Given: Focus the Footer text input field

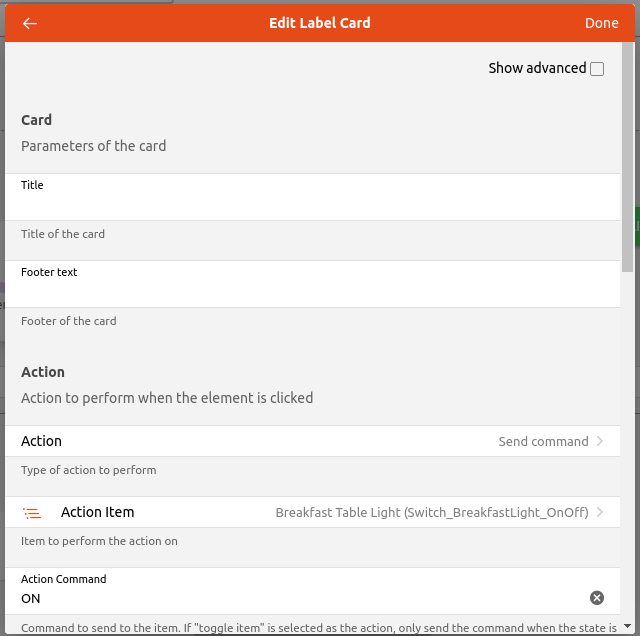Looking at the screenshot, I should click(x=312, y=291).
